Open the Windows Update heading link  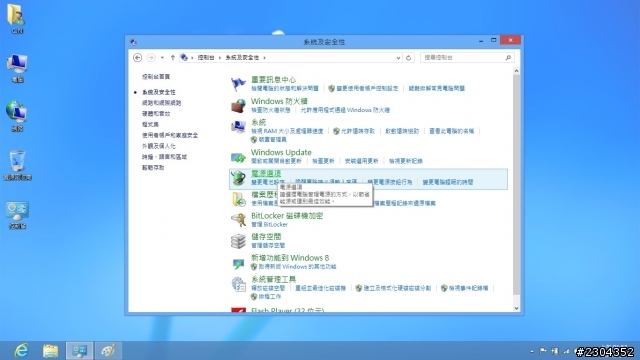click(281, 152)
